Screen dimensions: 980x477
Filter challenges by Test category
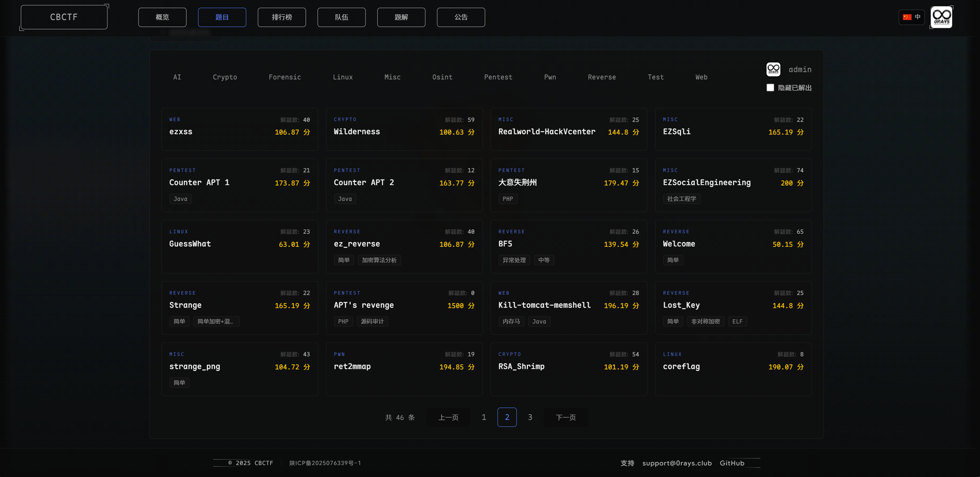[x=656, y=77]
